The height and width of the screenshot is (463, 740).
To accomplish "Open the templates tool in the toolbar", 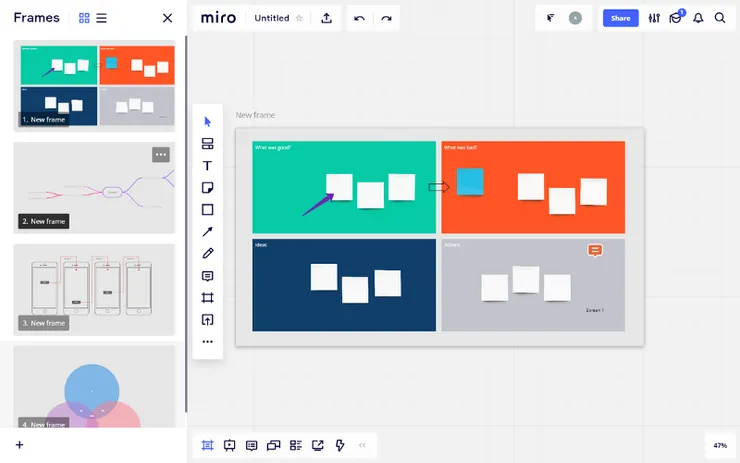I will (x=207, y=143).
